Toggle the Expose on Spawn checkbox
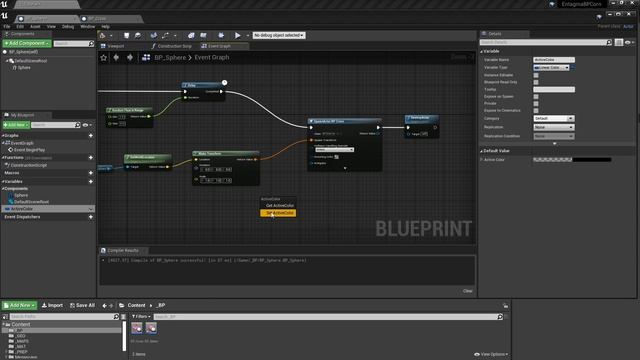 (x=536, y=97)
